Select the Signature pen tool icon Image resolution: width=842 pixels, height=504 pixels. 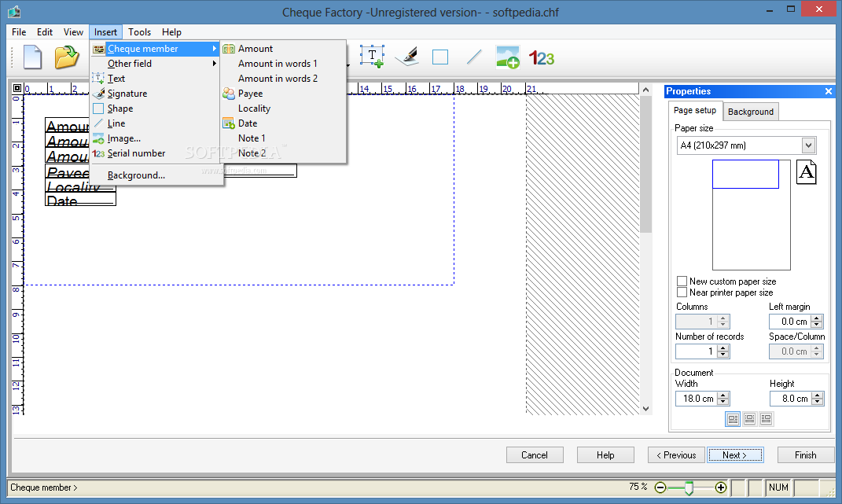pos(406,57)
